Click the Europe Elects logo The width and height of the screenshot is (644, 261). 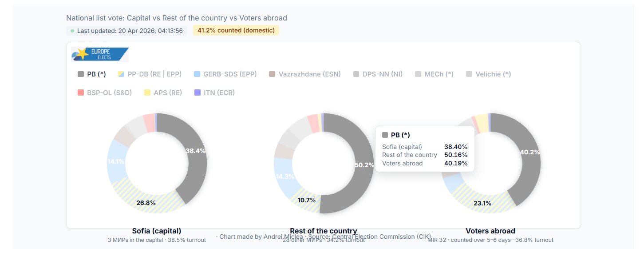100,54
